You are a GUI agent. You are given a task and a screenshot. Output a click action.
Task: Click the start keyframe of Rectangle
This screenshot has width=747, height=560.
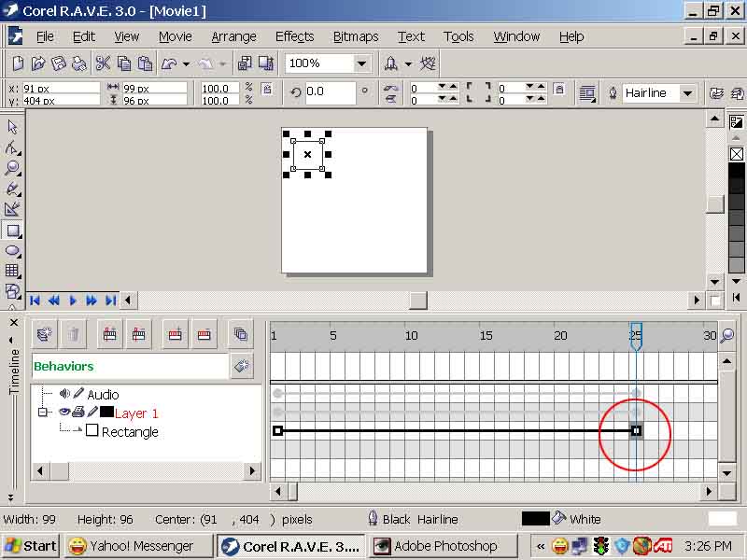277,431
